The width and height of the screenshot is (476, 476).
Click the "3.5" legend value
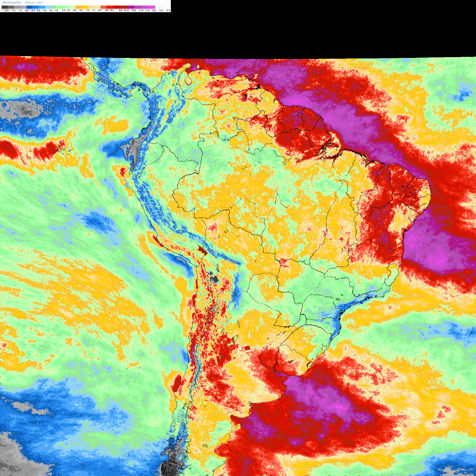pyautogui.click(x=45, y=10)
